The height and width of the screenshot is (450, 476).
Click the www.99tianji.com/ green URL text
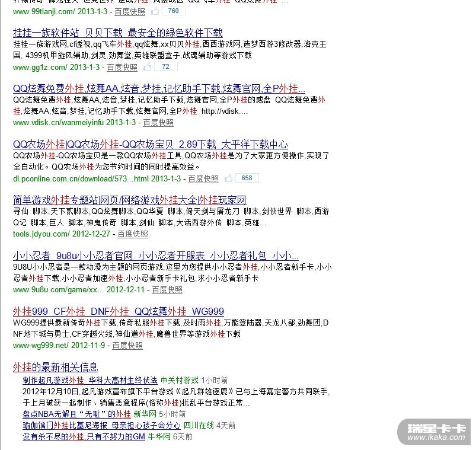click(x=44, y=11)
